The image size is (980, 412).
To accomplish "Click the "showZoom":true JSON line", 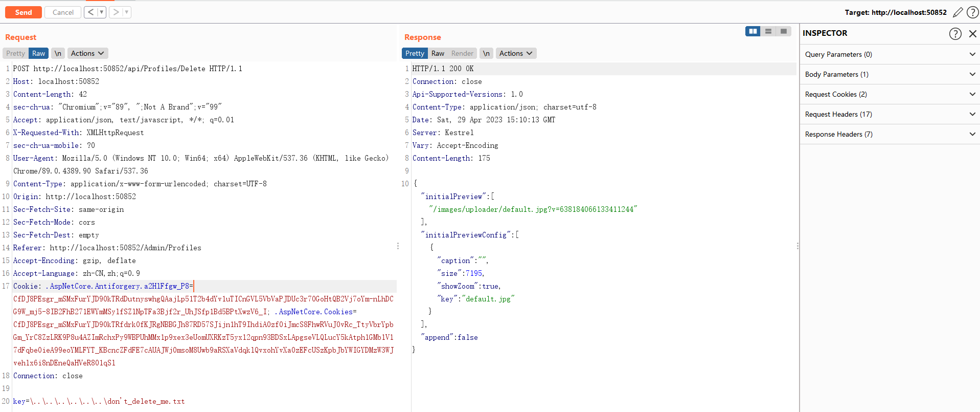I will tap(469, 286).
